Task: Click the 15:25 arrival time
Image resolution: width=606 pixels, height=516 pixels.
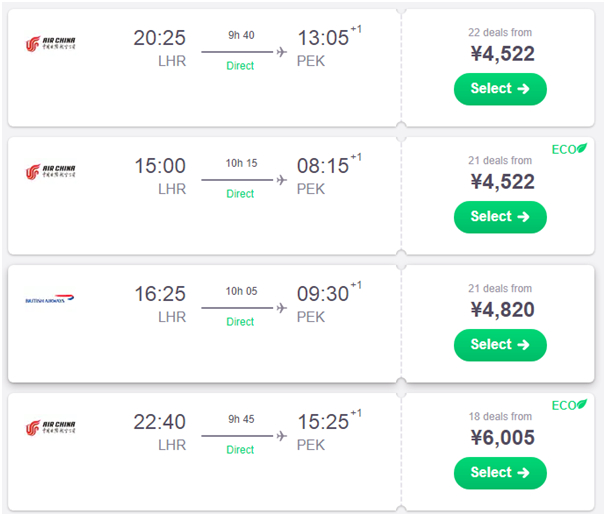Action: coord(323,422)
